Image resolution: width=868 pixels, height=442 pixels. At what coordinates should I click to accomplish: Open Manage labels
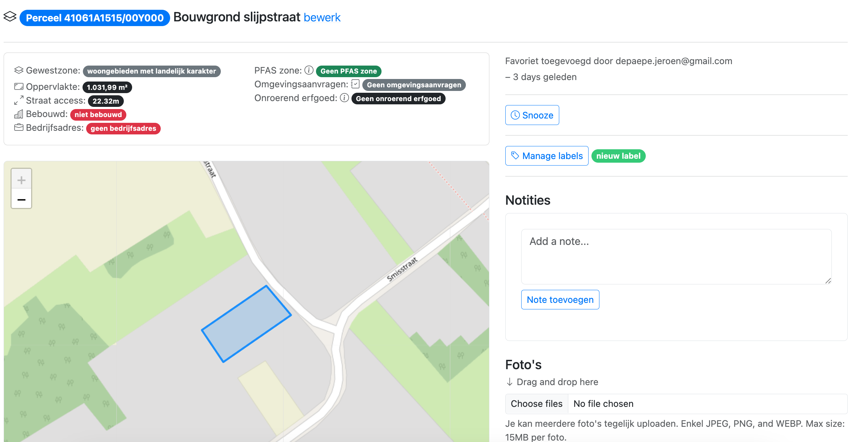pyautogui.click(x=547, y=156)
